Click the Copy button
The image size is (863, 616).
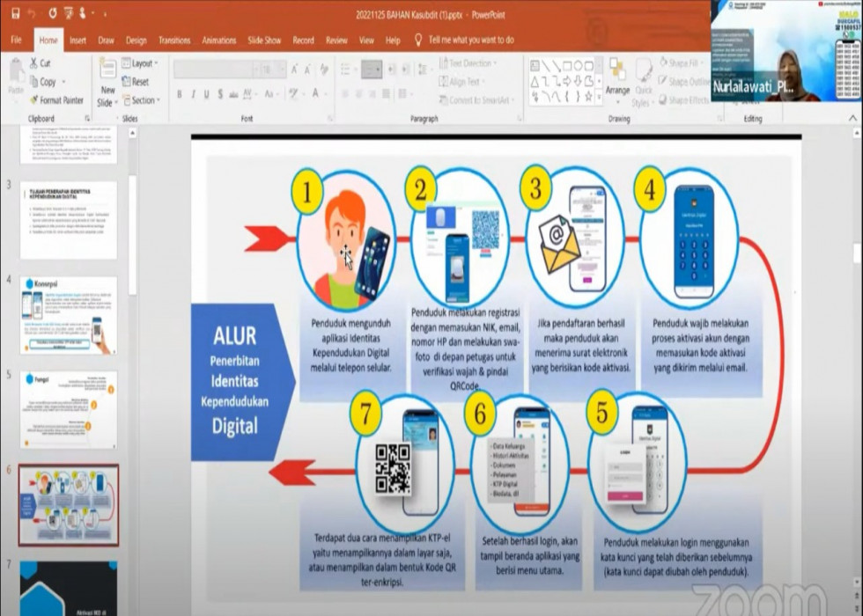pos(47,82)
